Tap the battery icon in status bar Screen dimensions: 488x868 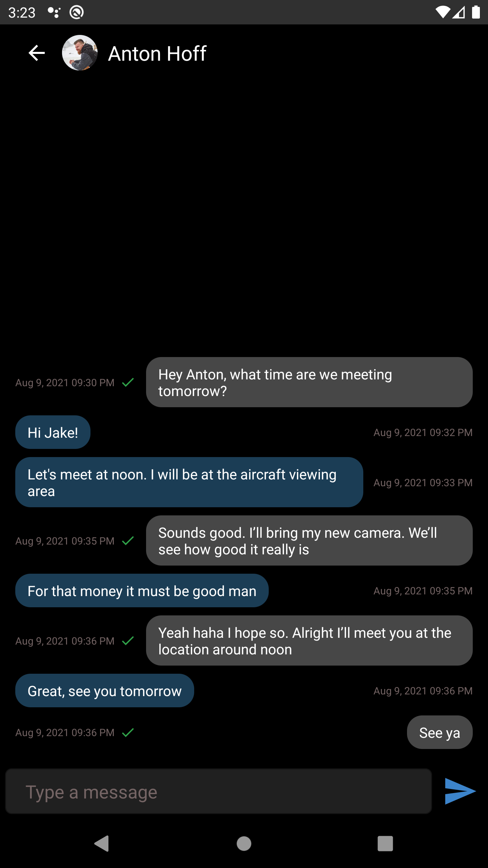click(x=476, y=13)
